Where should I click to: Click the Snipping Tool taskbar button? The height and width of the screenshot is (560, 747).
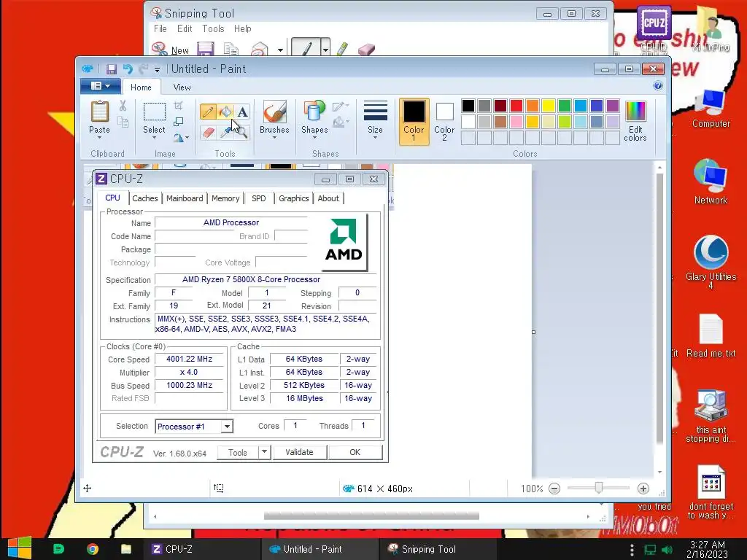point(437,549)
